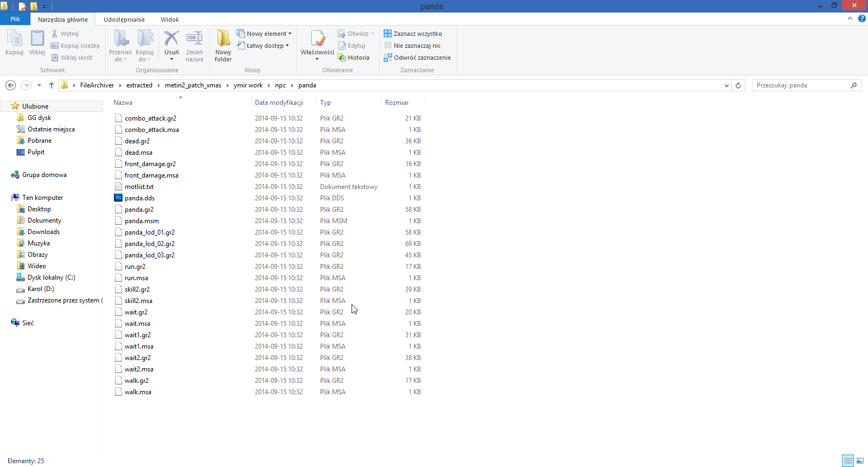The image size is (868, 467).
Task: Open the Właściwości (properties) icon
Action: [x=317, y=40]
